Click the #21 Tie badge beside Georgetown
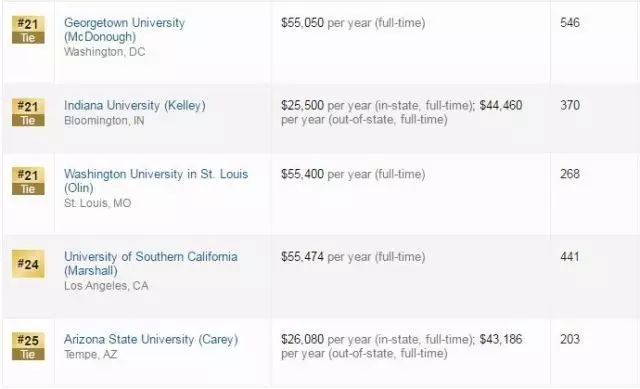The width and height of the screenshot is (640, 389). tap(28, 30)
